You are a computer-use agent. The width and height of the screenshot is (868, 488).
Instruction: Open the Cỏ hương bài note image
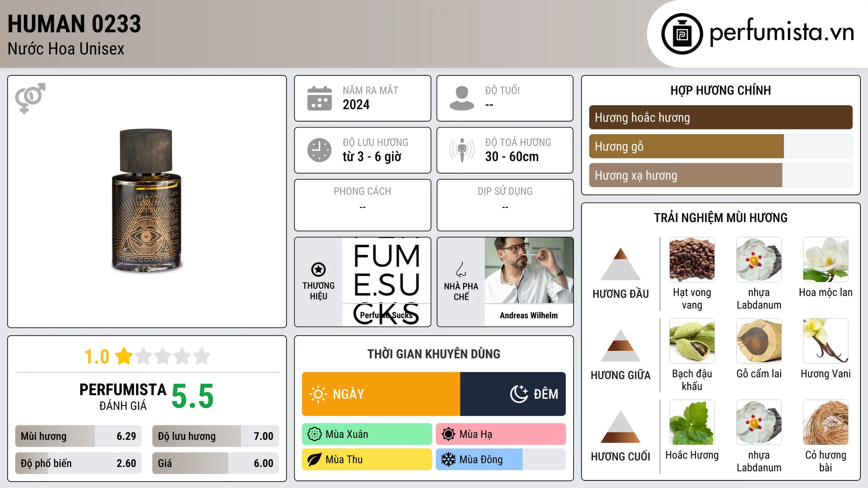[826, 422]
